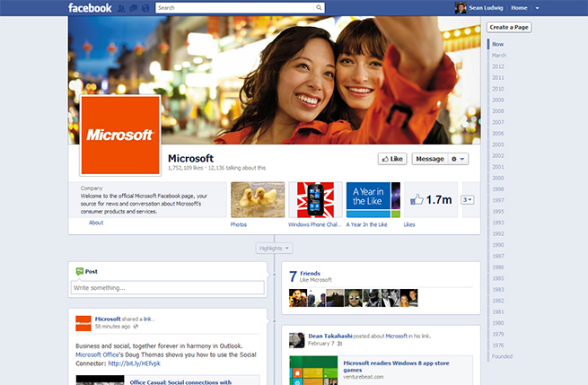Click the Facebook logo

coord(90,8)
